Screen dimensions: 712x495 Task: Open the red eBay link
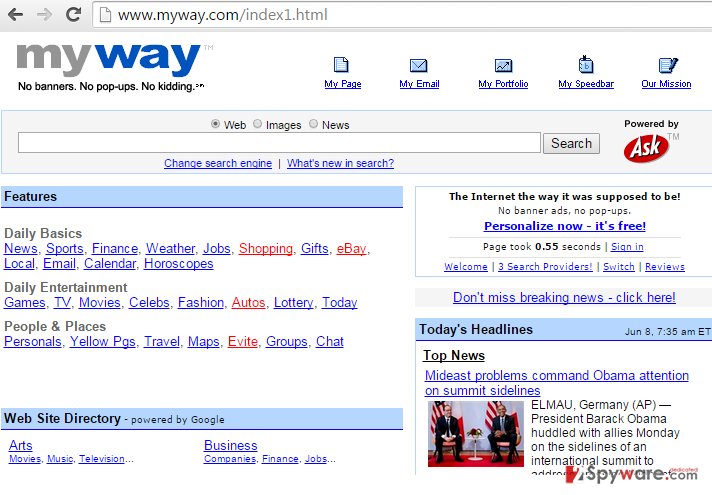pos(351,249)
